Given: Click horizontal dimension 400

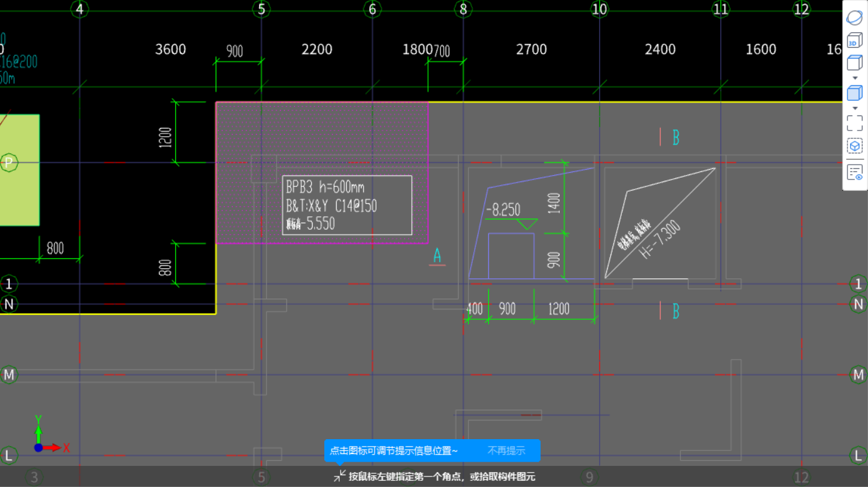Looking at the screenshot, I should coord(474,308).
